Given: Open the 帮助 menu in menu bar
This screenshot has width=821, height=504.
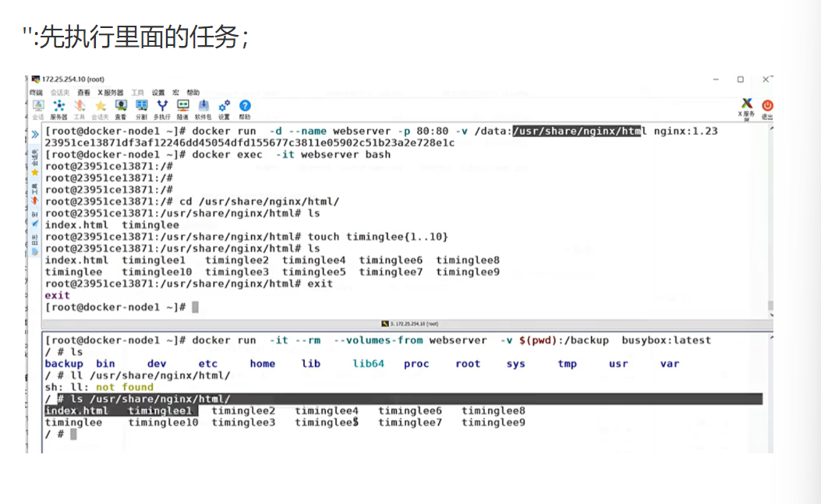Looking at the screenshot, I should [193, 93].
